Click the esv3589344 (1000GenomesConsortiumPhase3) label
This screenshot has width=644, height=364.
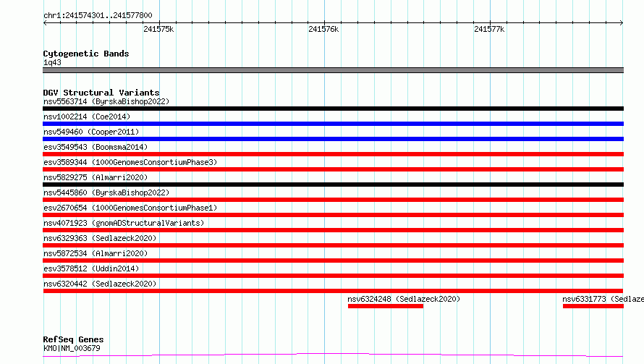coord(130,162)
